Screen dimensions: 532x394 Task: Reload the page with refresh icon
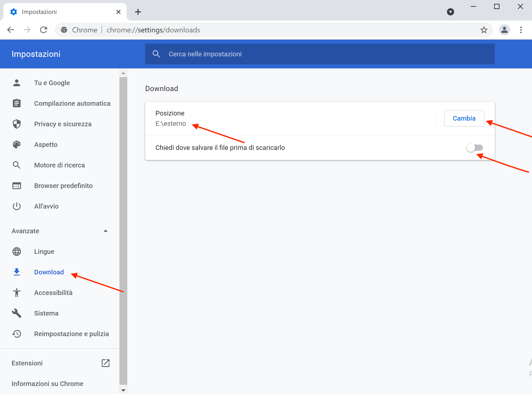tap(44, 30)
